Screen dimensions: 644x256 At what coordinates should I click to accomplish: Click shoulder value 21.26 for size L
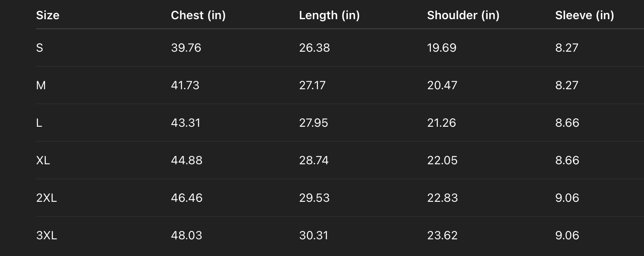442,123
